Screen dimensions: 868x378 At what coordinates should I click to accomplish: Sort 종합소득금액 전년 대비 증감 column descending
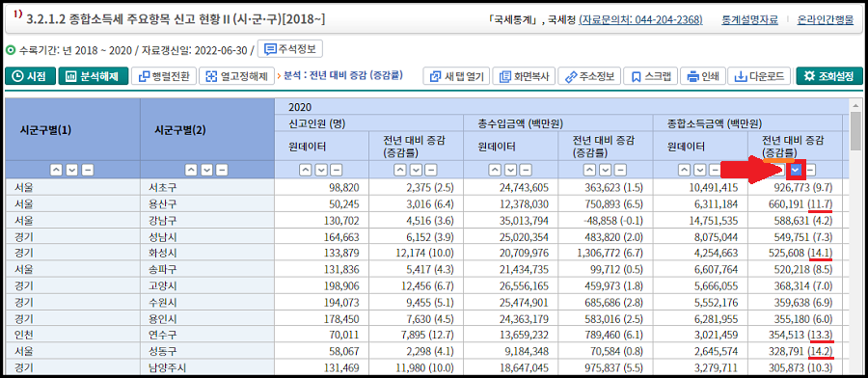(x=795, y=170)
